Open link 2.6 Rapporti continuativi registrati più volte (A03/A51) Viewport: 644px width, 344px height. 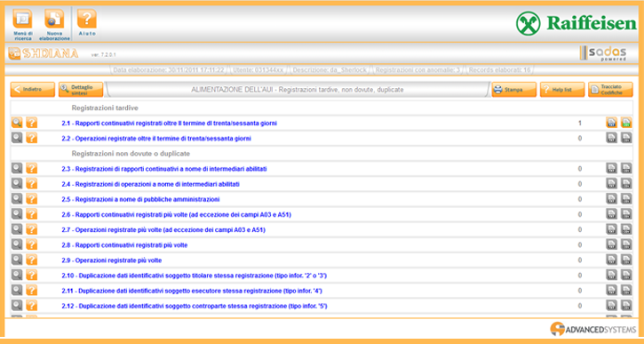click(177, 214)
